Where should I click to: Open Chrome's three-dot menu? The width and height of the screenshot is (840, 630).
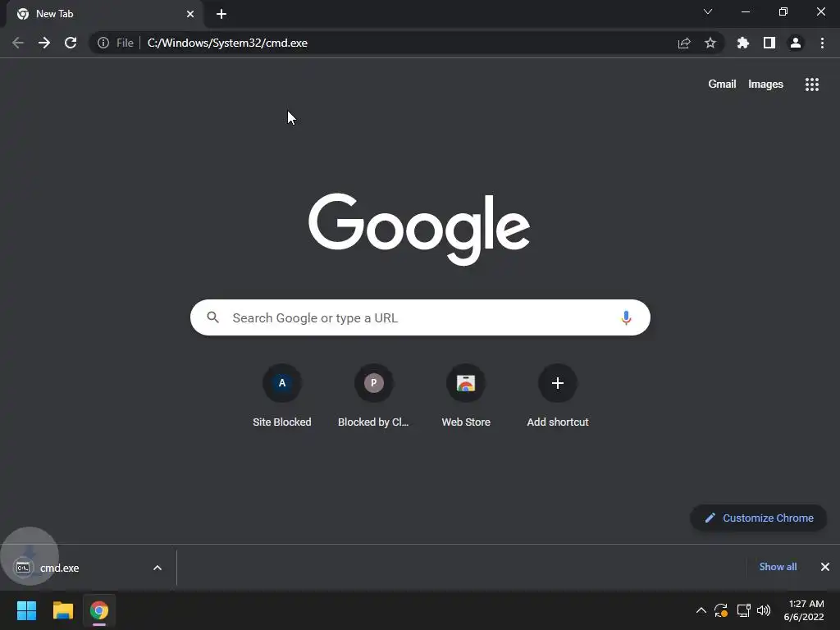click(822, 43)
